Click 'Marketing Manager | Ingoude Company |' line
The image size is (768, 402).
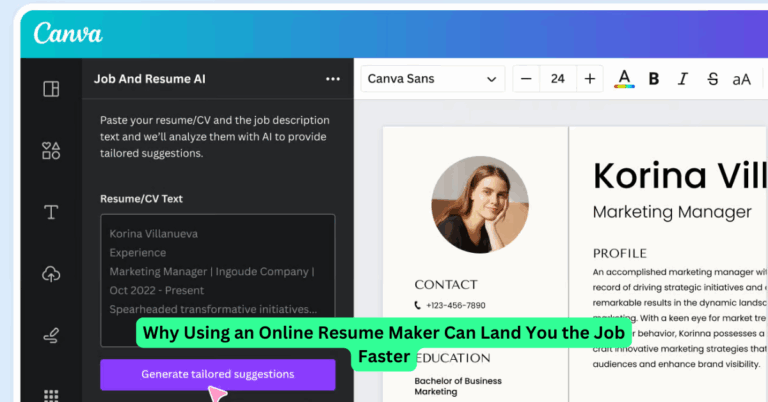212,272
